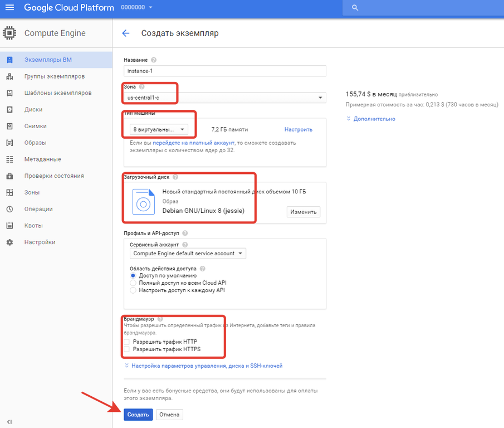Click the 155,74 $ в месяц estimate
Screen dimensions: 504x428
point(371,94)
